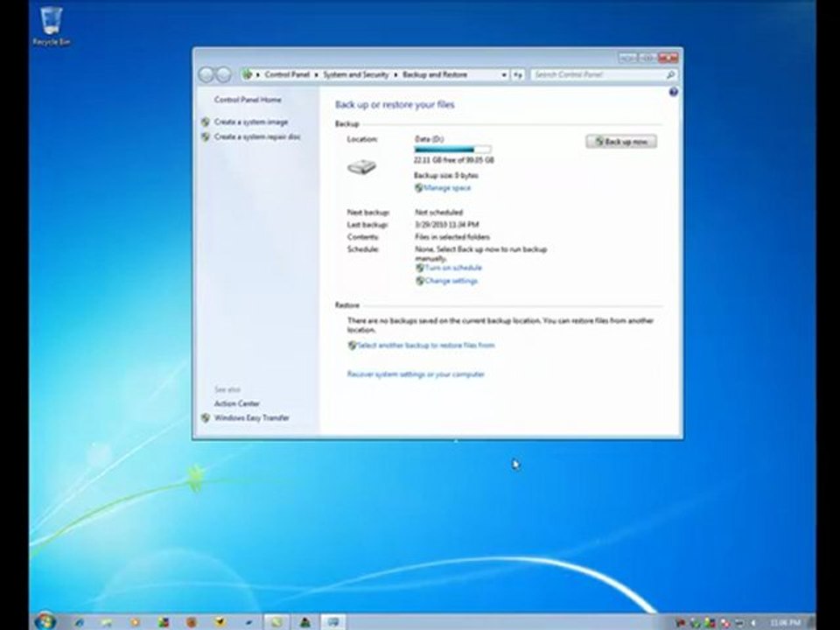Click the 'Backup size: 0 bytes' text

pyautogui.click(x=445, y=176)
